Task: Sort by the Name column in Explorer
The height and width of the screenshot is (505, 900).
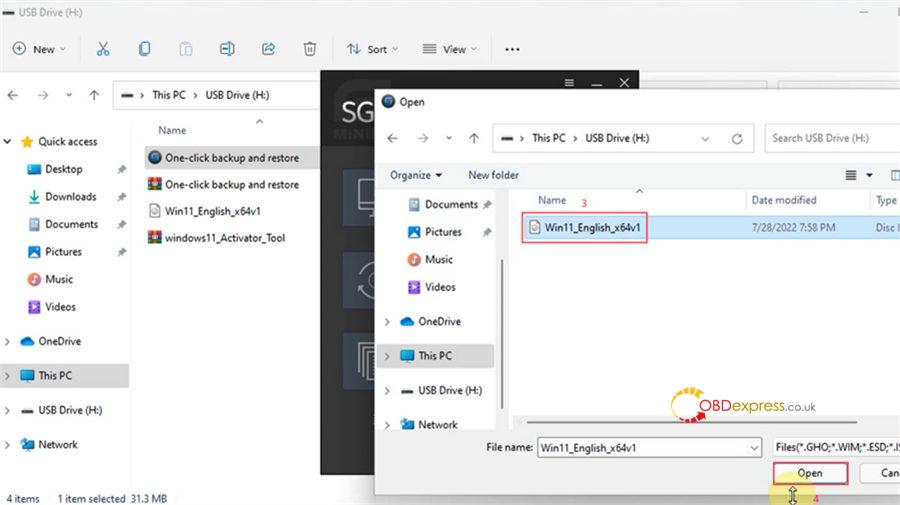Action: (172, 130)
